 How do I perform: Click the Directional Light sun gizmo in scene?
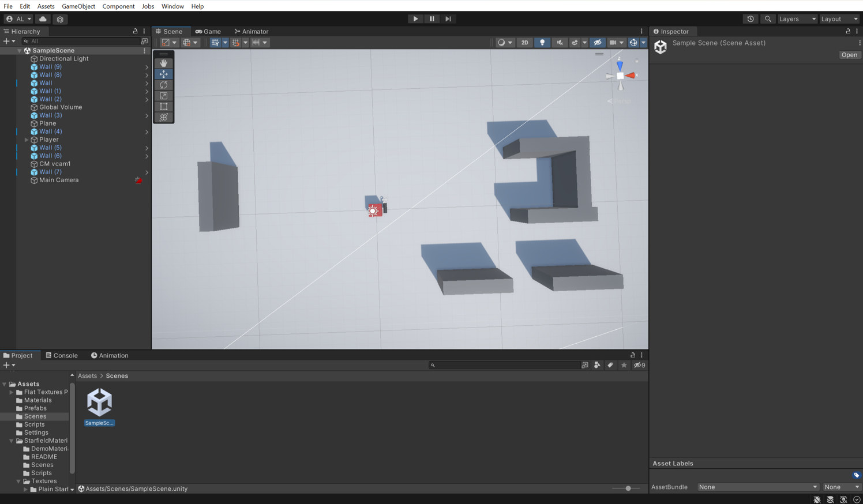coord(373,211)
